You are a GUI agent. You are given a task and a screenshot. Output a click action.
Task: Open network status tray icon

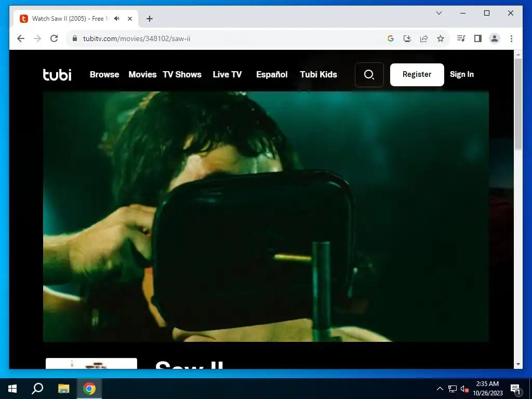point(453,389)
